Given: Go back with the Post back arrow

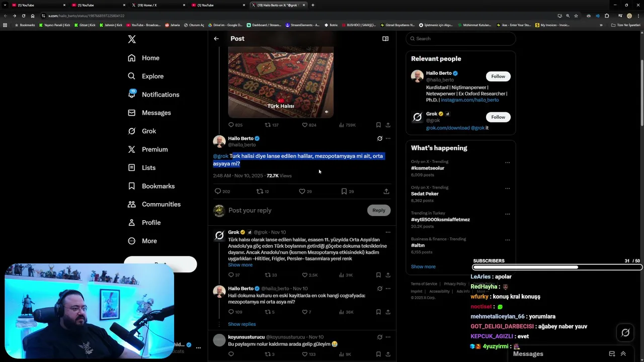Looking at the screenshot, I should (x=216, y=39).
